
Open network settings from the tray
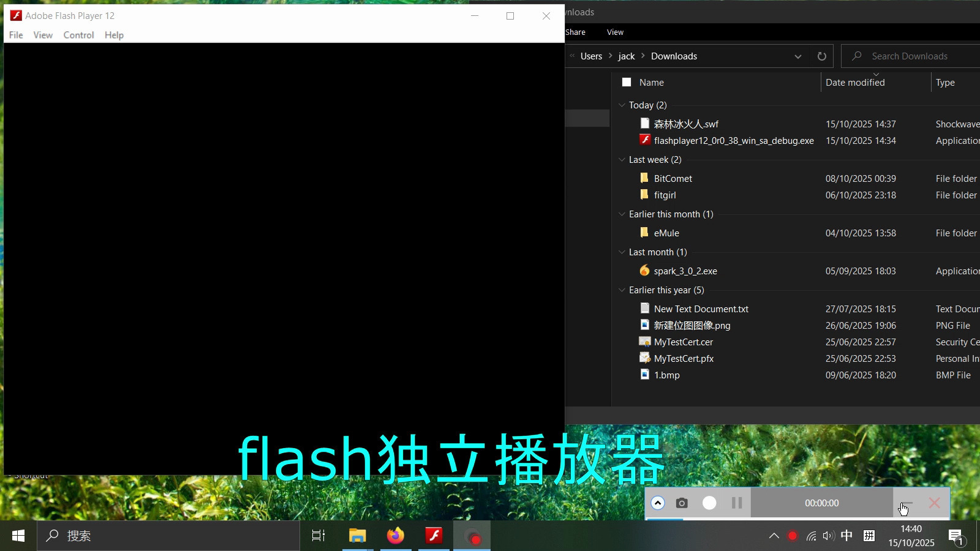pyautogui.click(x=811, y=536)
